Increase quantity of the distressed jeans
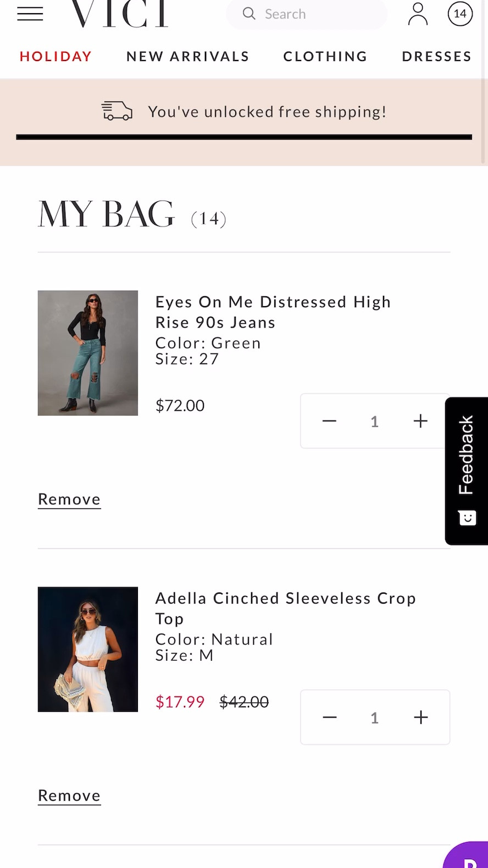This screenshot has height=868, width=488. (x=420, y=421)
